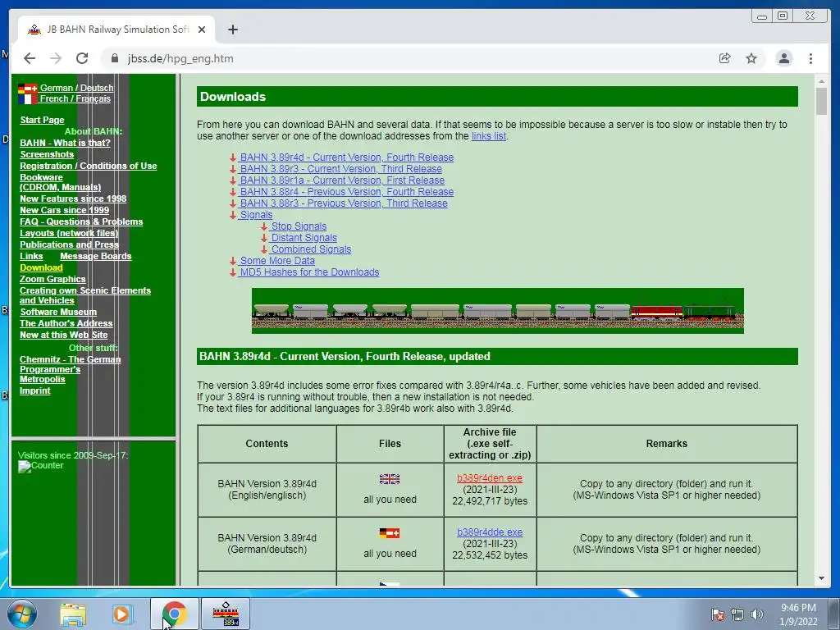840x630 pixels.
Task: Open BAHN - What is that?
Action: 65,143
